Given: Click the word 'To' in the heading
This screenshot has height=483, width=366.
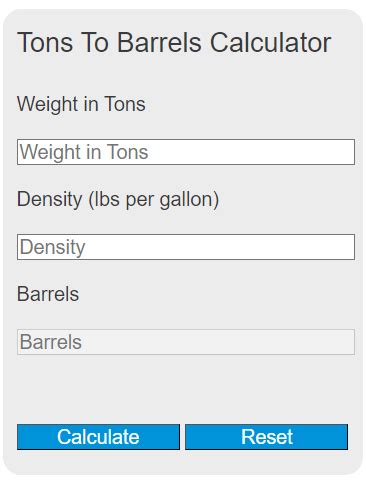Looking at the screenshot, I should [95, 42].
